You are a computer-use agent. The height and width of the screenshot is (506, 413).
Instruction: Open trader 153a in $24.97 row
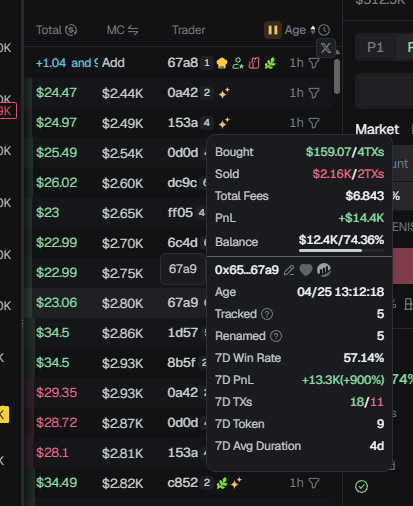(x=183, y=123)
